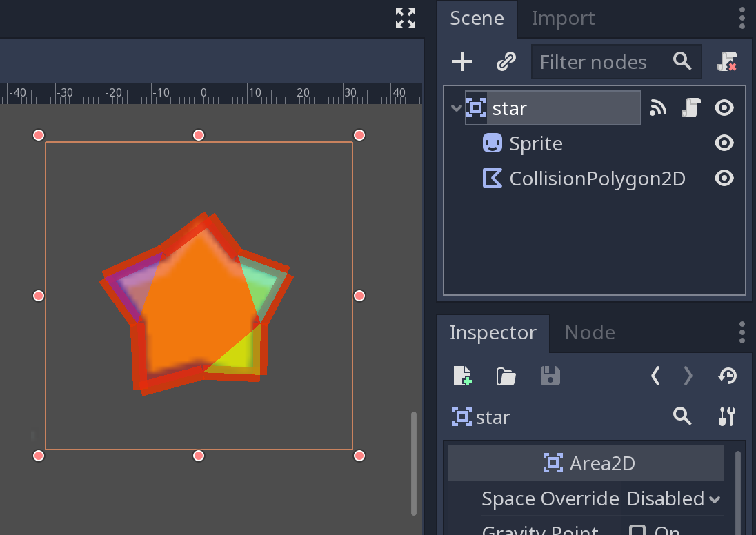This screenshot has width=756, height=535.
Task: Open the Space Override dropdown
Action: [x=674, y=499]
